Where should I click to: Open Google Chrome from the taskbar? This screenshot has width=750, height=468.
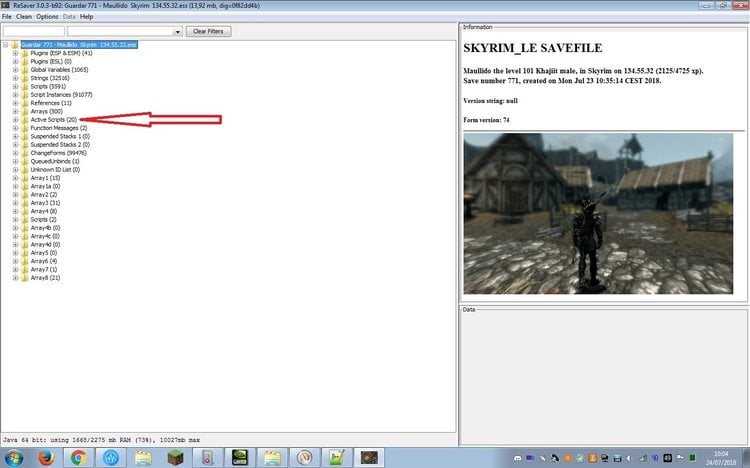click(x=79, y=458)
